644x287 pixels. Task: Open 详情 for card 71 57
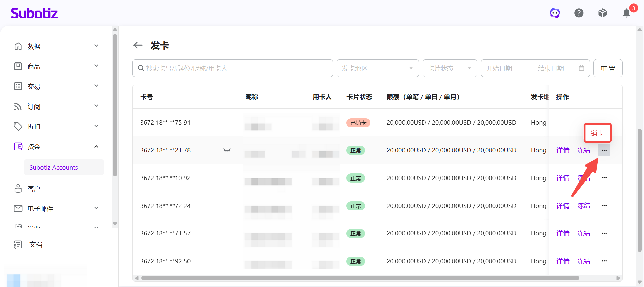coord(563,233)
